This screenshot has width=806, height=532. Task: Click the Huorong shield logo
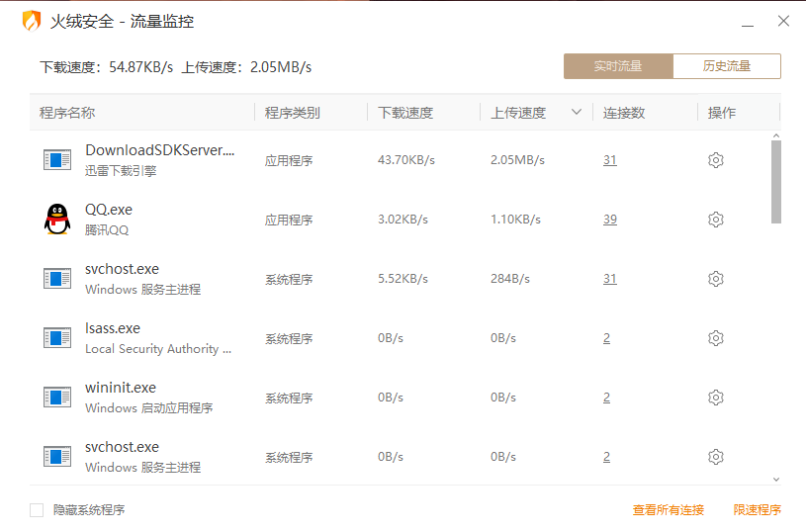pyautogui.click(x=32, y=21)
